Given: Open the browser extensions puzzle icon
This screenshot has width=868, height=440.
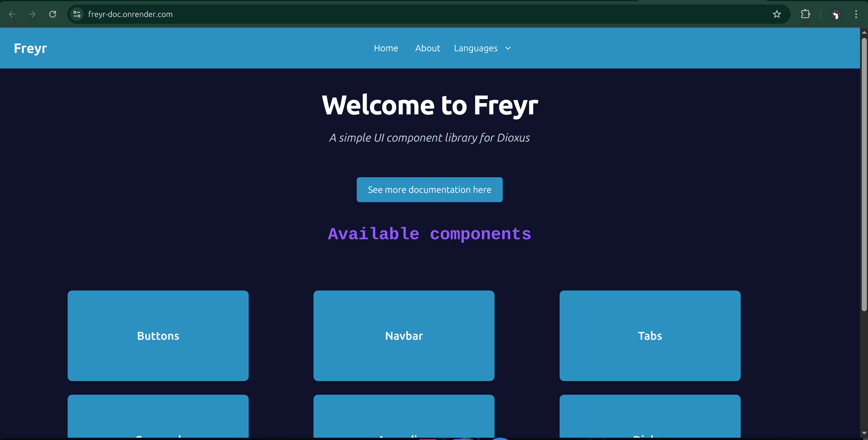Looking at the screenshot, I should coord(805,14).
